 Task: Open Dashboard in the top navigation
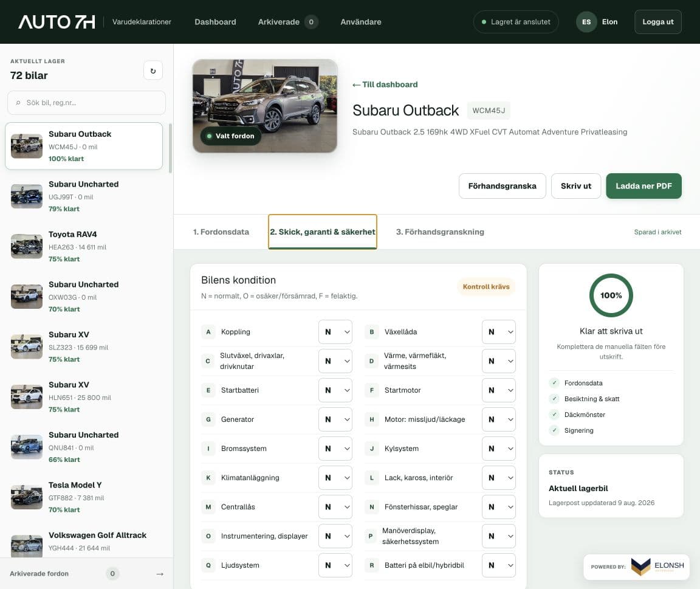tap(215, 22)
